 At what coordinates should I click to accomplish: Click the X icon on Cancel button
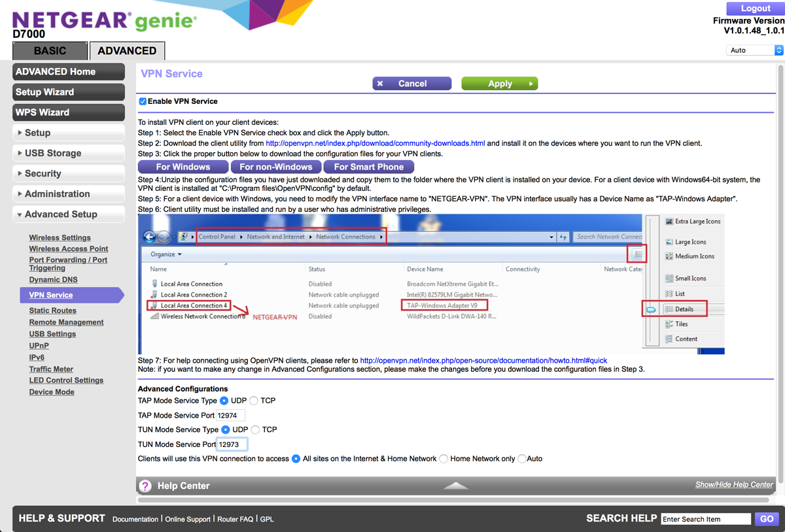click(x=381, y=84)
